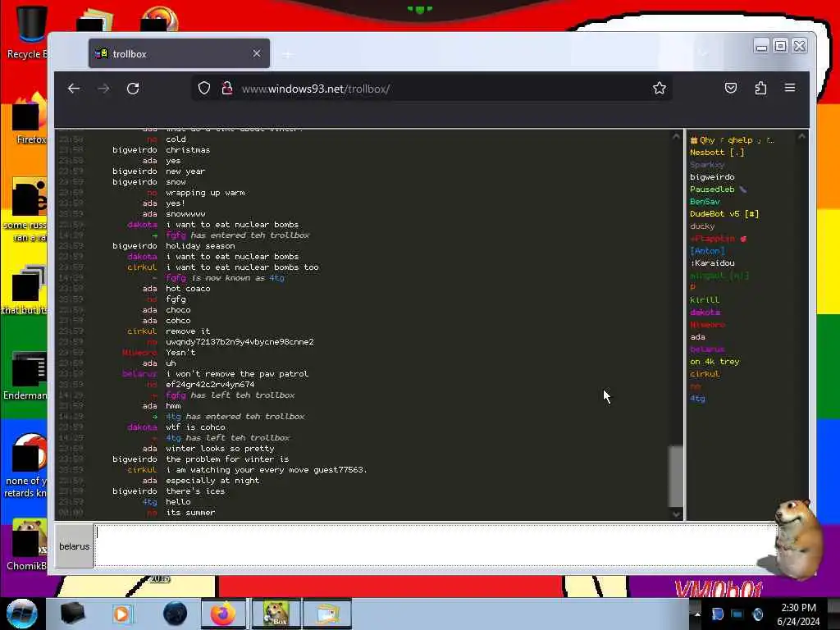Open a new tab with plus button
This screenshot has height=630, width=840.
point(288,54)
